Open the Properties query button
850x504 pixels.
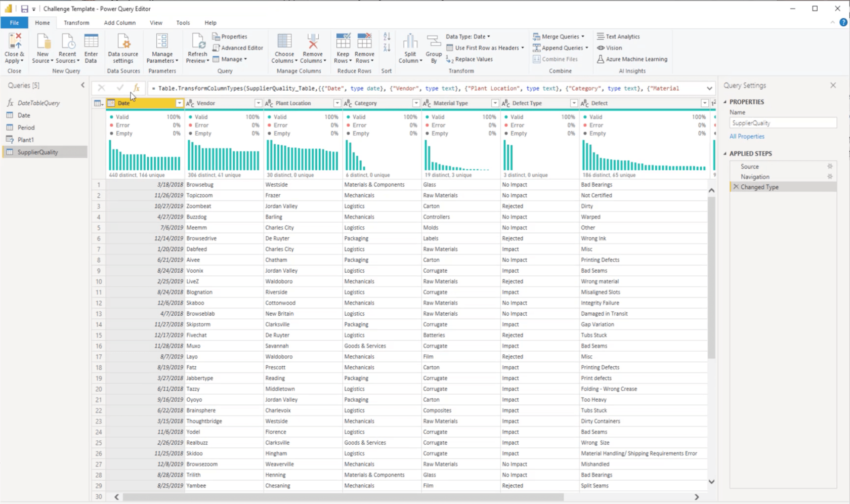230,36
